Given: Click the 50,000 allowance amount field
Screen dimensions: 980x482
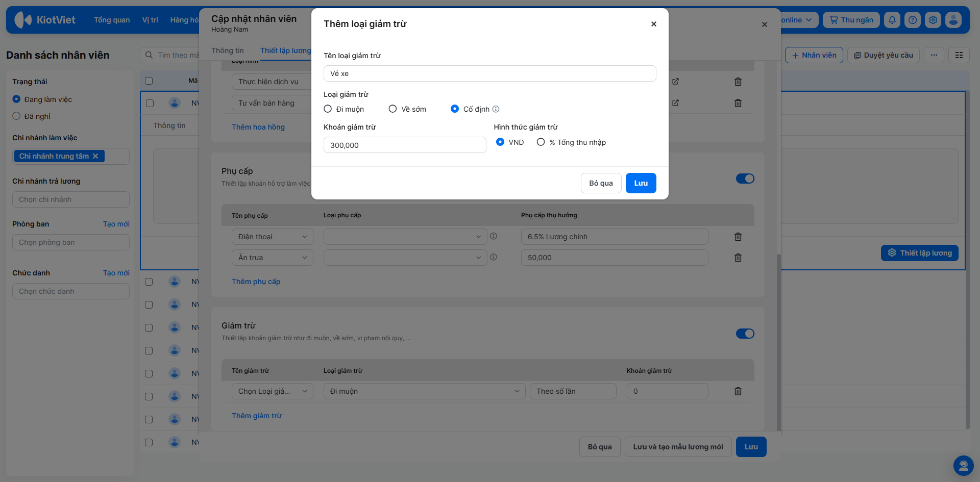Looking at the screenshot, I should [615, 258].
